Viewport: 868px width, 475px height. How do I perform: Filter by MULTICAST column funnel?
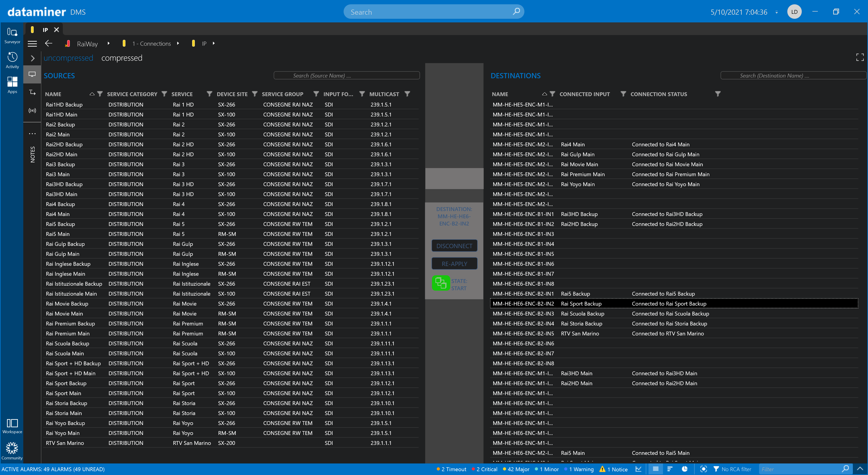pyautogui.click(x=407, y=94)
